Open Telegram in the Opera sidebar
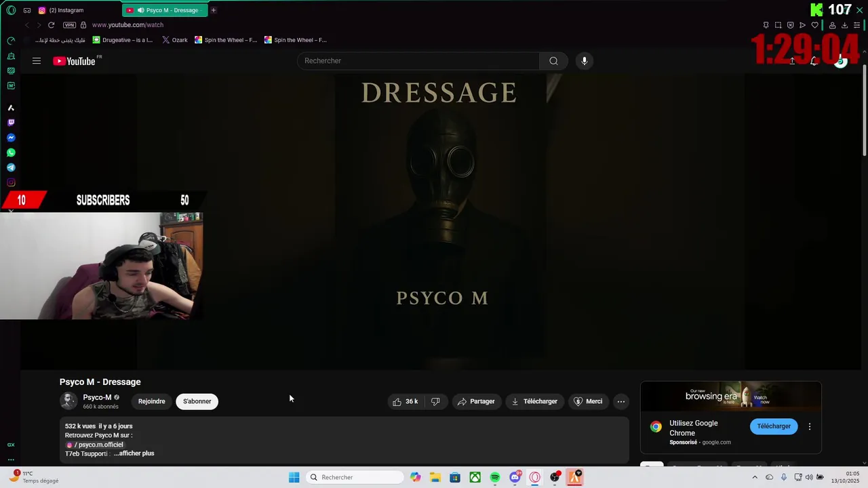Image resolution: width=868 pixels, height=488 pixels. point(11,167)
